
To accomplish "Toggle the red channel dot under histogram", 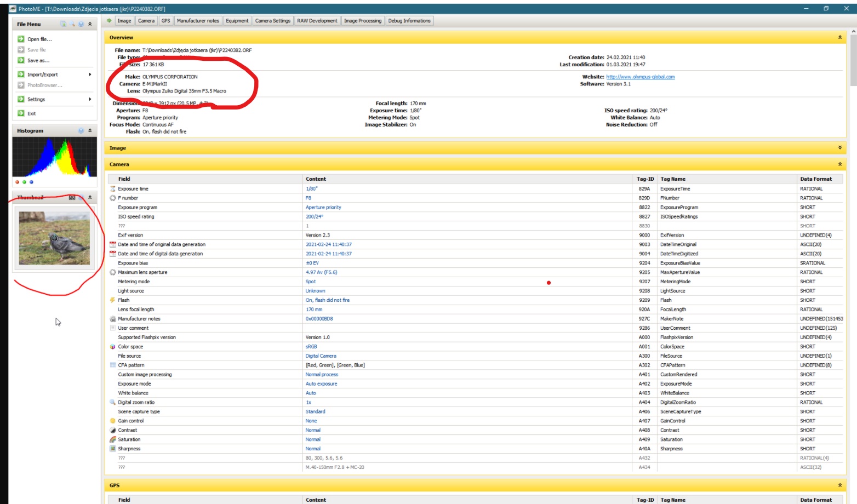I will (17, 182).
